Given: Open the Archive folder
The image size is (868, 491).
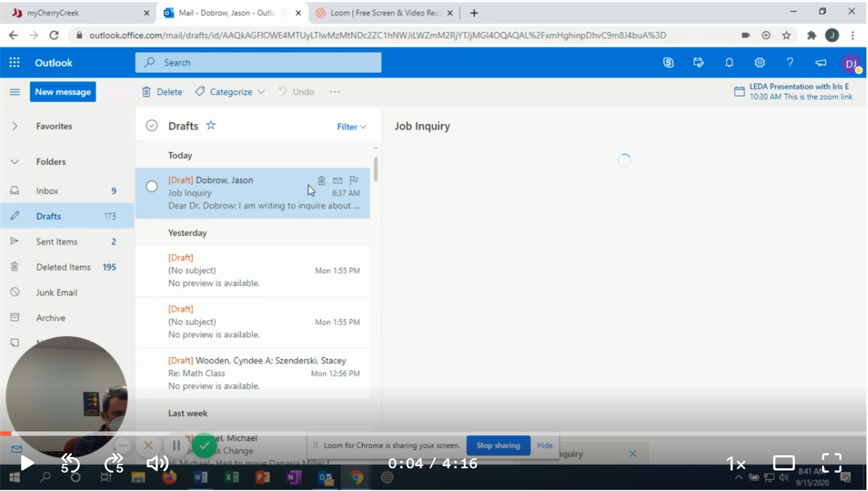Looking at the screenshot, I should [x=67, y=318].
